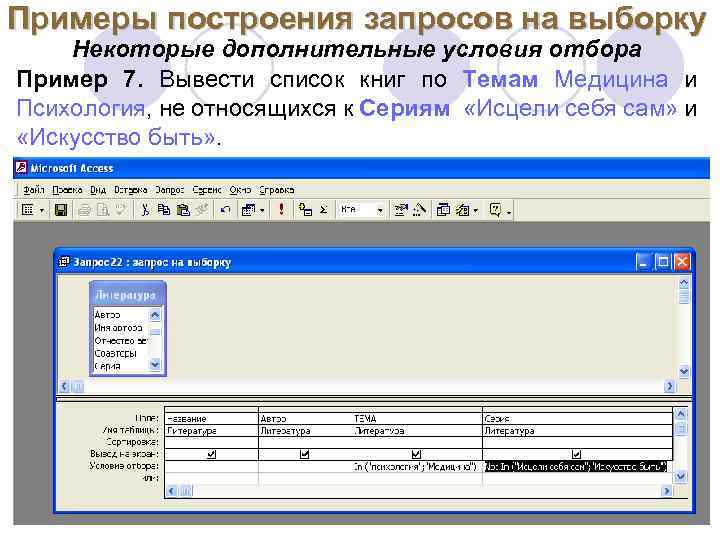Select the Соавторы field in table list
Viewport: 720px width, 540px height.
coord(116,354)
